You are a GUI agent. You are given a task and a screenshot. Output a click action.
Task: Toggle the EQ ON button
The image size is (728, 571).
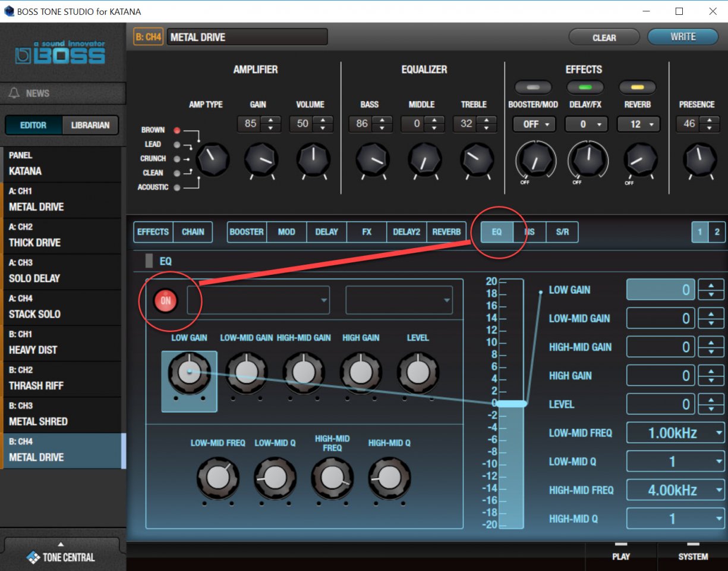pyautogui.click(x=165, y=301)
